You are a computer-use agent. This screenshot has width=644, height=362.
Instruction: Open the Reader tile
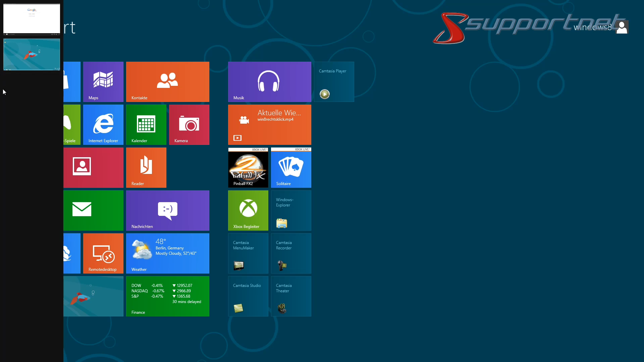146,168
